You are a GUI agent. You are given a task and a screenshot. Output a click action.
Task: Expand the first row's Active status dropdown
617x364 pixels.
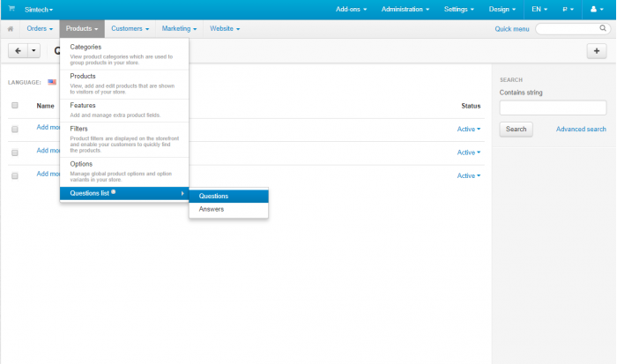(469, 129)
